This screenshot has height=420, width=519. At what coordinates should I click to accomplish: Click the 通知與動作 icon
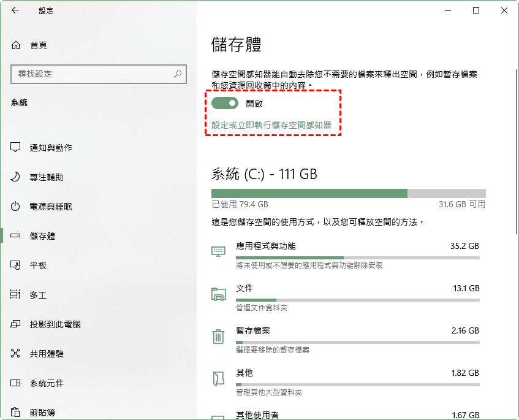(15, 147)
